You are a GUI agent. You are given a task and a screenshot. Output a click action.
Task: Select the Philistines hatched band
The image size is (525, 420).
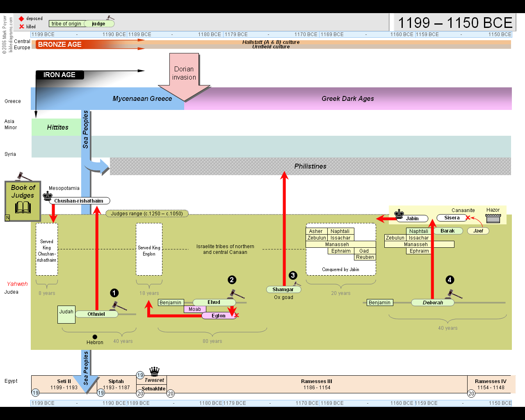pyautogui.click(x=310, y=167)
